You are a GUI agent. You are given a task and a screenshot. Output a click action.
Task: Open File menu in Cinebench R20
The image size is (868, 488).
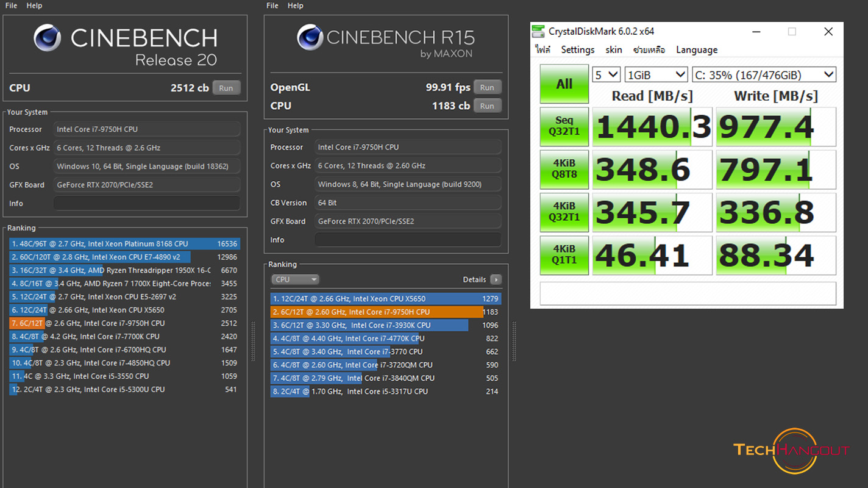pos(12,5)
